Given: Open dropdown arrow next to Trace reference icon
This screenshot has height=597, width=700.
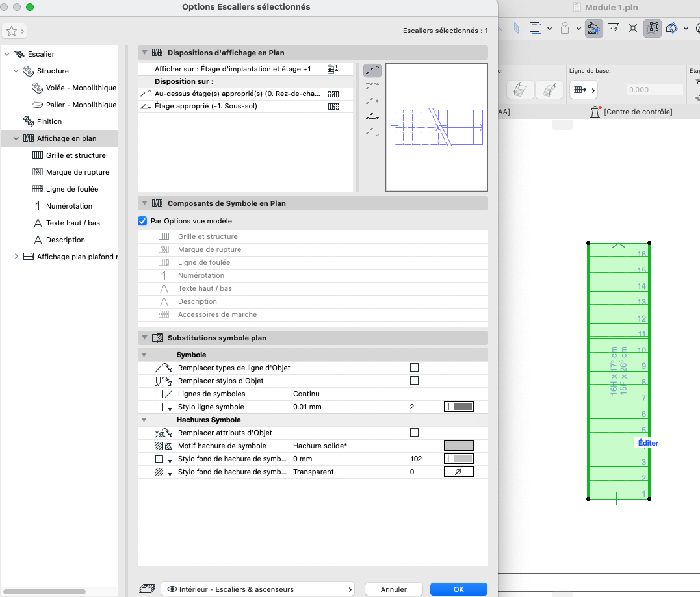Looking at the screenshot, I should 550,29.
